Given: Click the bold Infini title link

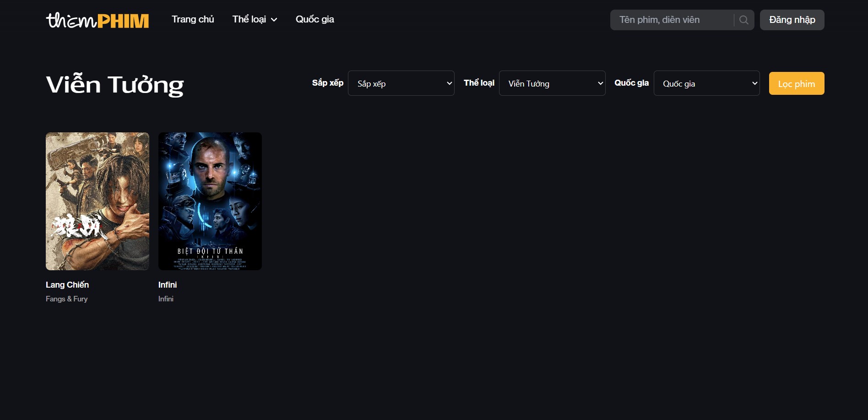Looking at the screenshot, I should coord(168,285).
